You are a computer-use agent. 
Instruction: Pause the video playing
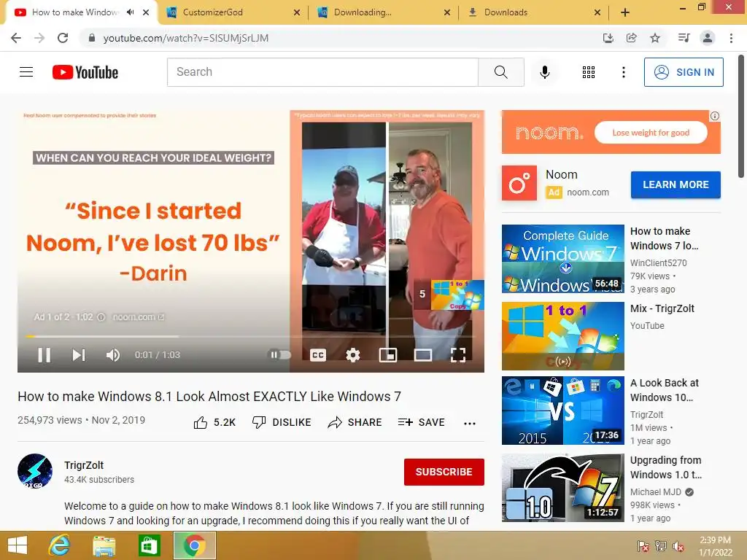44,355
